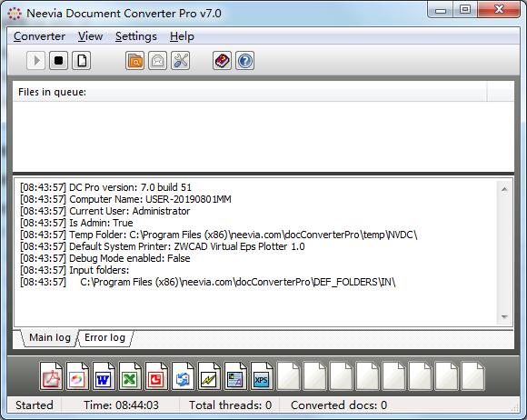Screen dimensions: 527x420
Task: Maximize the Neevia Document Converter window
Action: tap(465, 10)
